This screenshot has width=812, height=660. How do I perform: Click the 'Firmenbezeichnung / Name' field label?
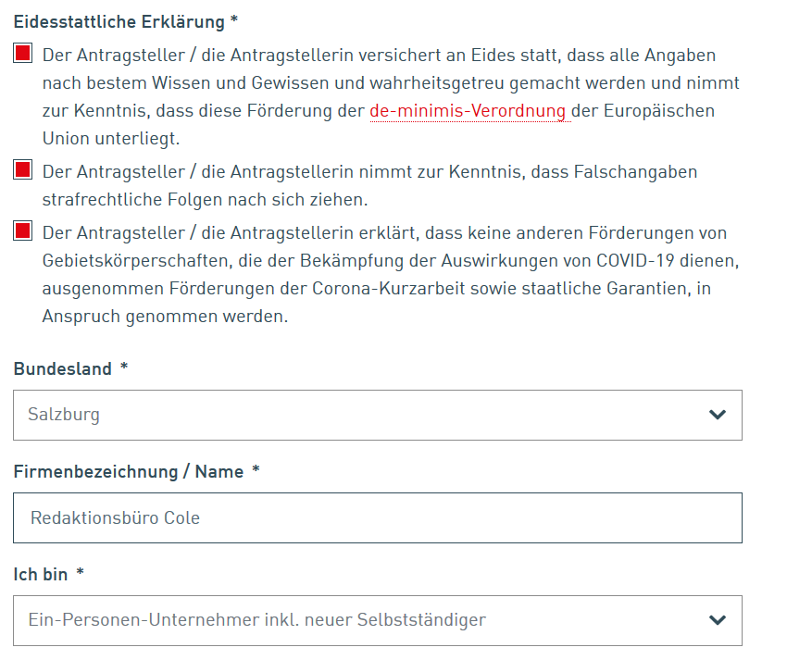pos(129,471)
